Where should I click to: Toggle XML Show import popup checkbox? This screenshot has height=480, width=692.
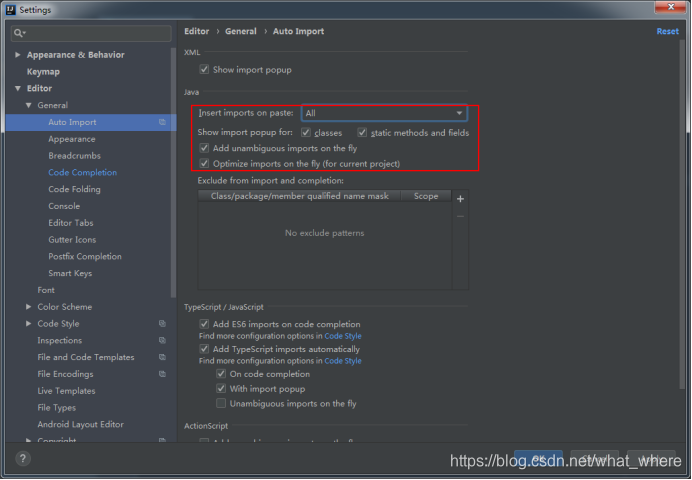coord(204,69)
